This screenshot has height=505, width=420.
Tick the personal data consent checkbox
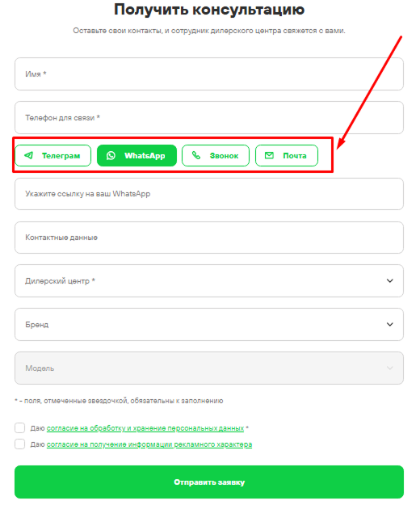coord(20,428)
